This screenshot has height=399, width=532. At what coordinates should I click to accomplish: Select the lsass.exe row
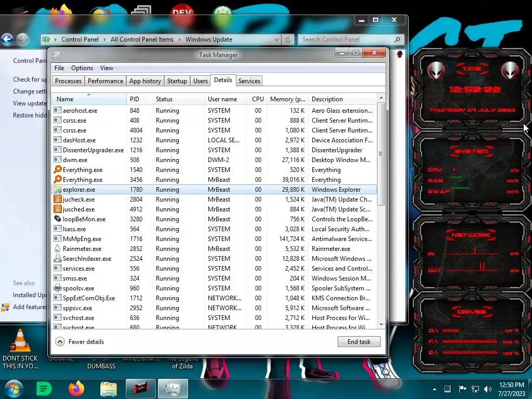tap(214, 229)
